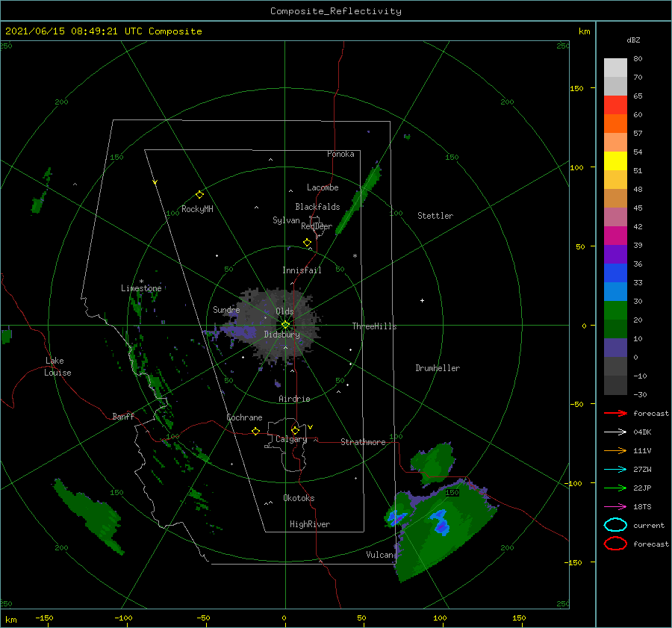This screenshot has width=672, height=628.
Task: Click the Stettler label
Action: [x=435, y=216]
